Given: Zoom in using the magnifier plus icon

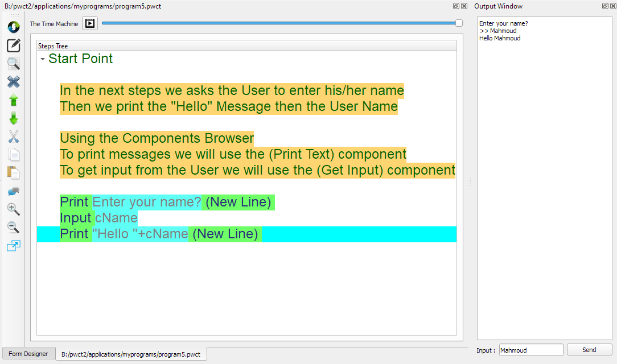Looking at the screenshot, I should pyautogui.click(x=14, y=209).
